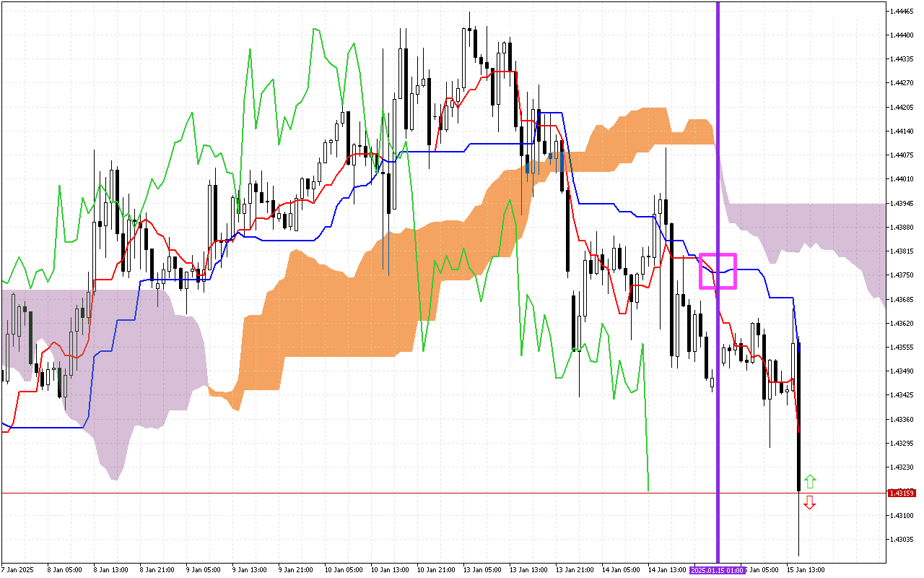Screen dimensions: 924x578
Task: Click price axis value 1.44205
Action: (x=901, y=108)
